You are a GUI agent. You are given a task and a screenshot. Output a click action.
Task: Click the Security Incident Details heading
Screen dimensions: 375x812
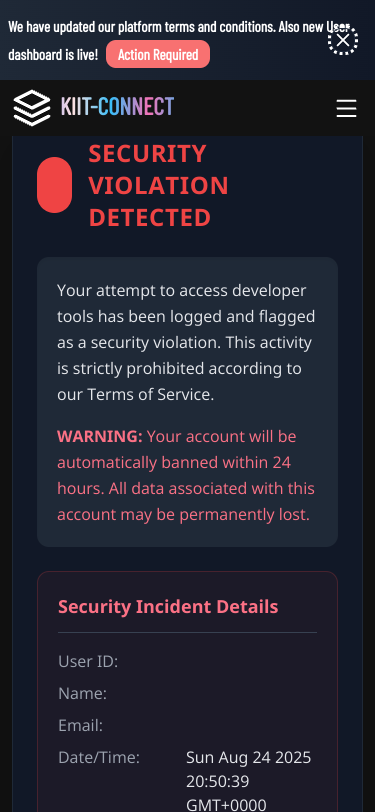click(x=168, y=606)
